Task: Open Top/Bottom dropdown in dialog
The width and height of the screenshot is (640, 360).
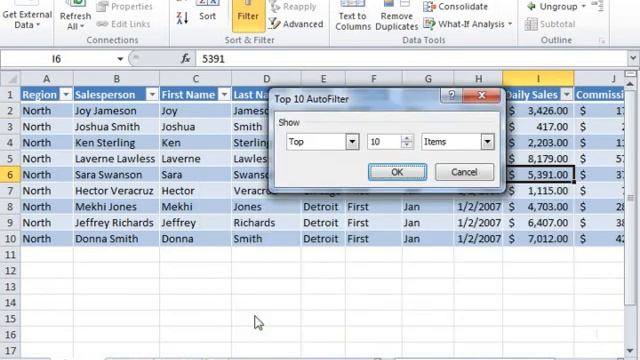Action: pos(352,142)
